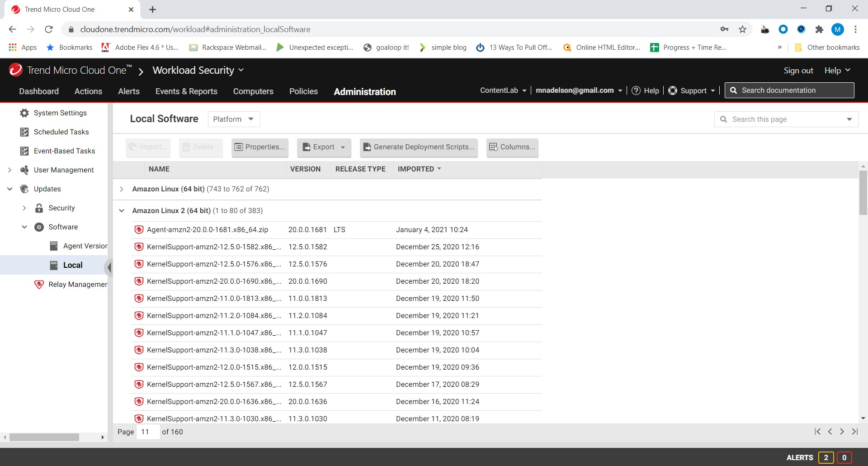Click the warning alerts count 2 badge
This screenshot has height=466, width=868.
pyautogui.click(x=826, y=457)
